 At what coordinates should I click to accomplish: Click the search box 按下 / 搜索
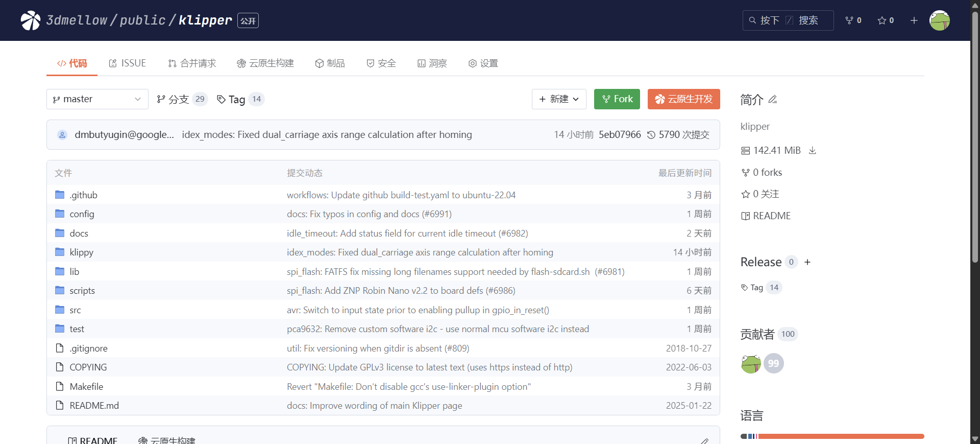tap(788, 20)
